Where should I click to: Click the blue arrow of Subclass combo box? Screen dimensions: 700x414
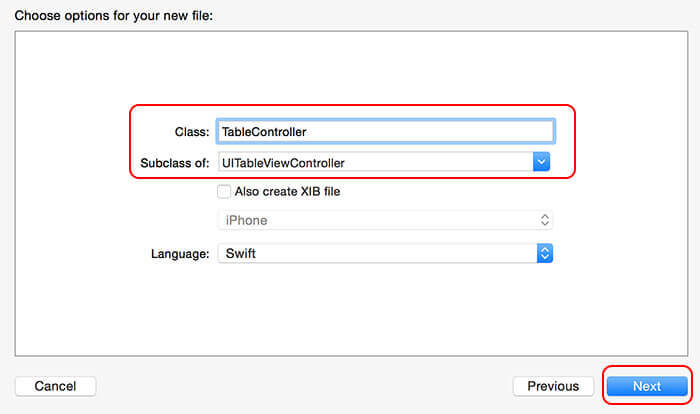pos(541,162)
